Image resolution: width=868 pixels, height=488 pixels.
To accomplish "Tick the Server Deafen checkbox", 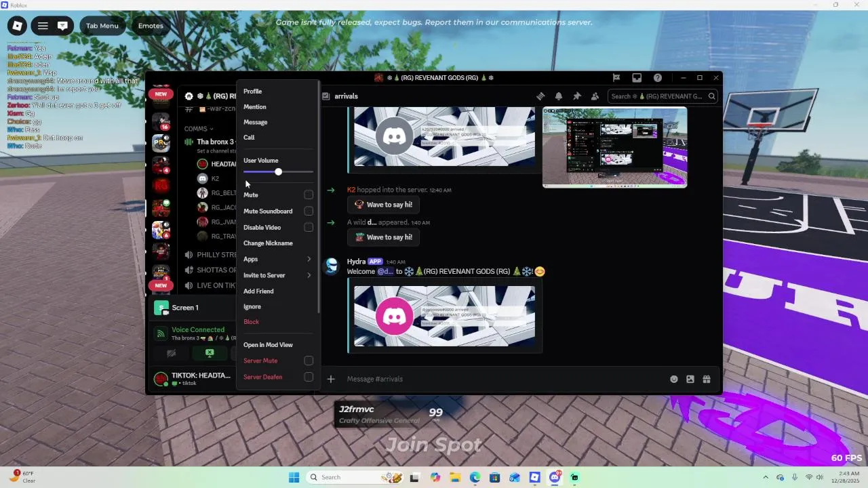I will (x=309, y=377).
